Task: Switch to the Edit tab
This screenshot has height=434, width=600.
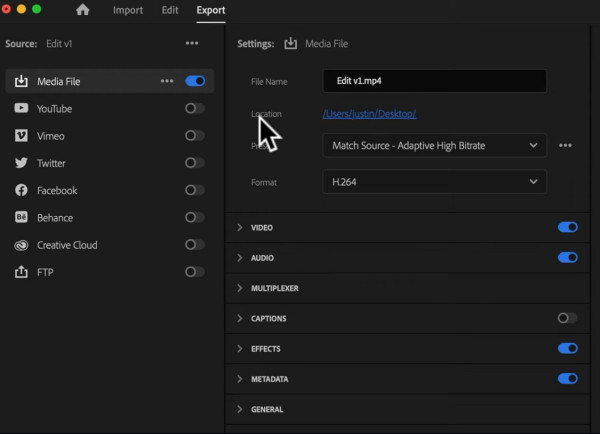Action: pyautogui.click(x=170, y=11)
